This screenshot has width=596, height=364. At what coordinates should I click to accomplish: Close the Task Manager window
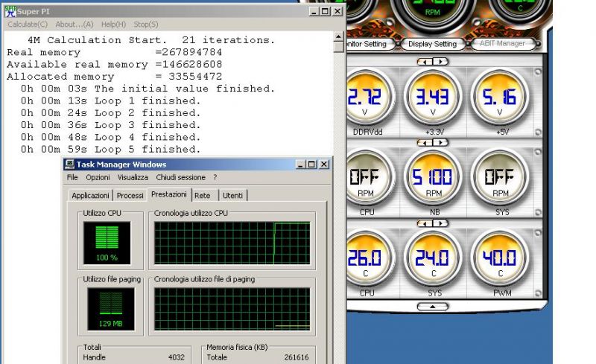coord(324,165)
